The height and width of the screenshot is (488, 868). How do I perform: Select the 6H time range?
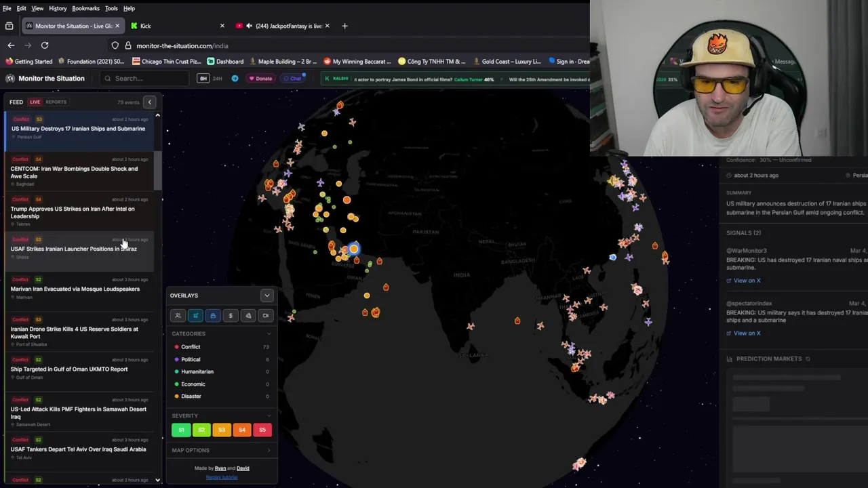[x=203, y=79]
